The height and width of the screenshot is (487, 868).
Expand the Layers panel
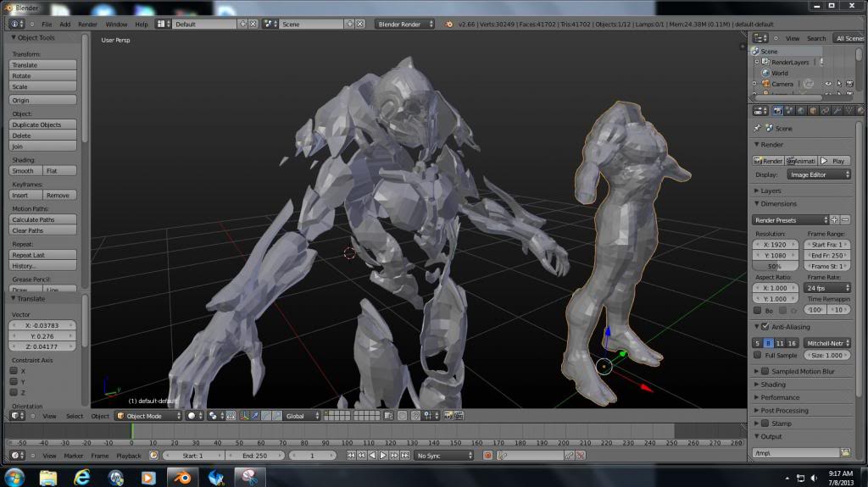pyautogui.click(x=771, y=191)
